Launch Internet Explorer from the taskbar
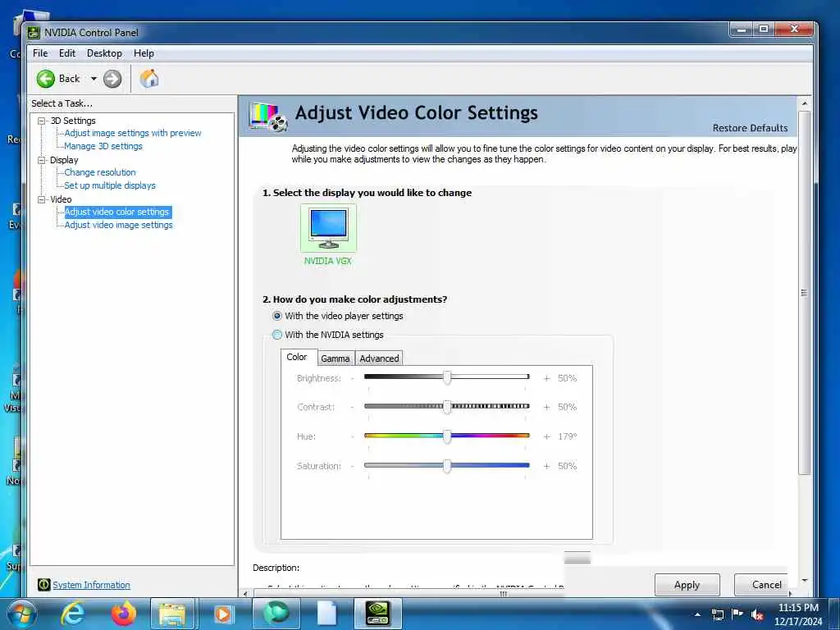The width and height of the screenshot is (840, 630). coord(72,614)
